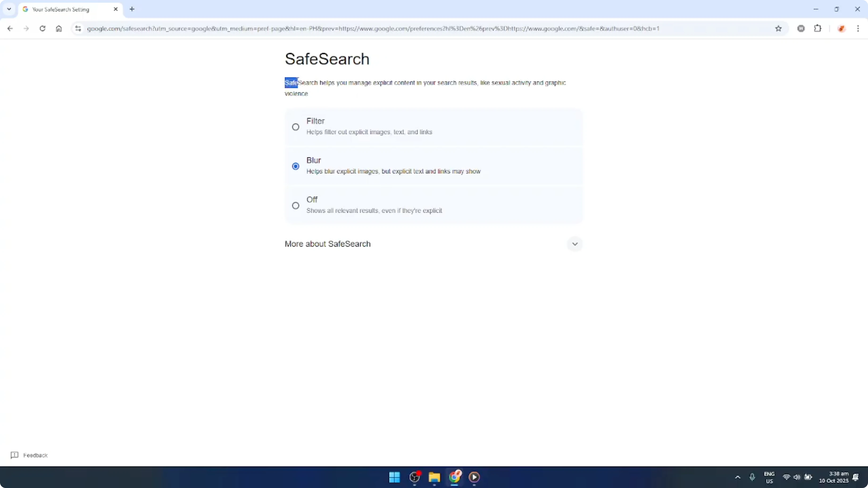
Task: Open clock showing 3:38 am
Action: (834, 477)
